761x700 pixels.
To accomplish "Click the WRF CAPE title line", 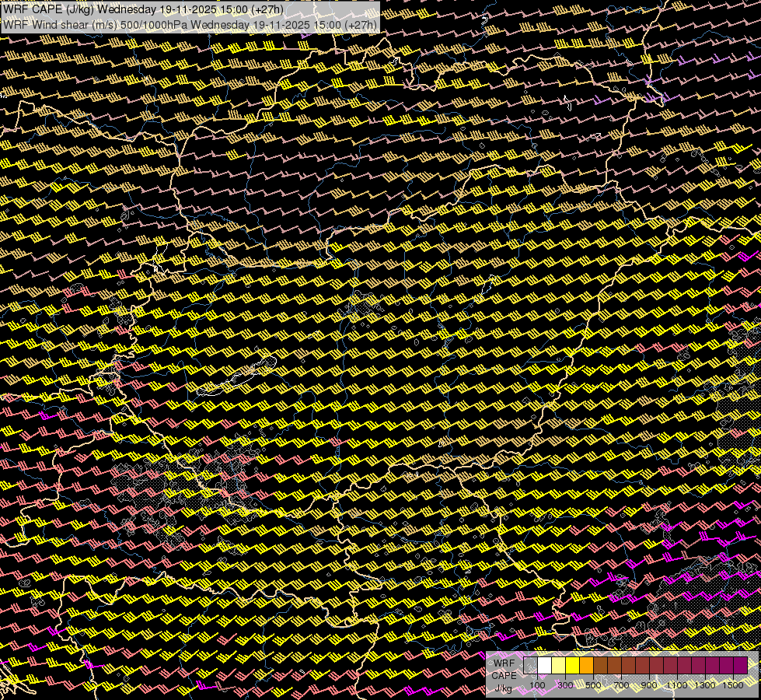I will pyautogui.click(x=143, y=9).
